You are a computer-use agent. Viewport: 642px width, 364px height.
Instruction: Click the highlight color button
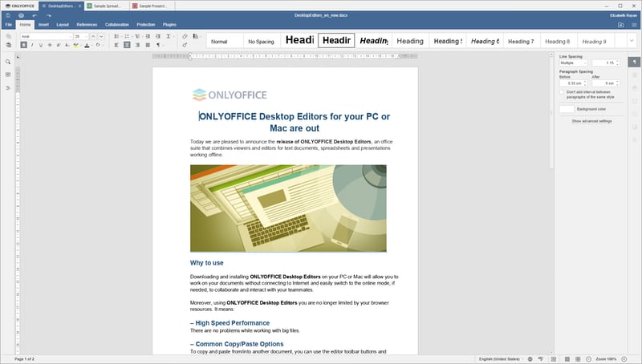pyautogui.click(x=76, y=45)
